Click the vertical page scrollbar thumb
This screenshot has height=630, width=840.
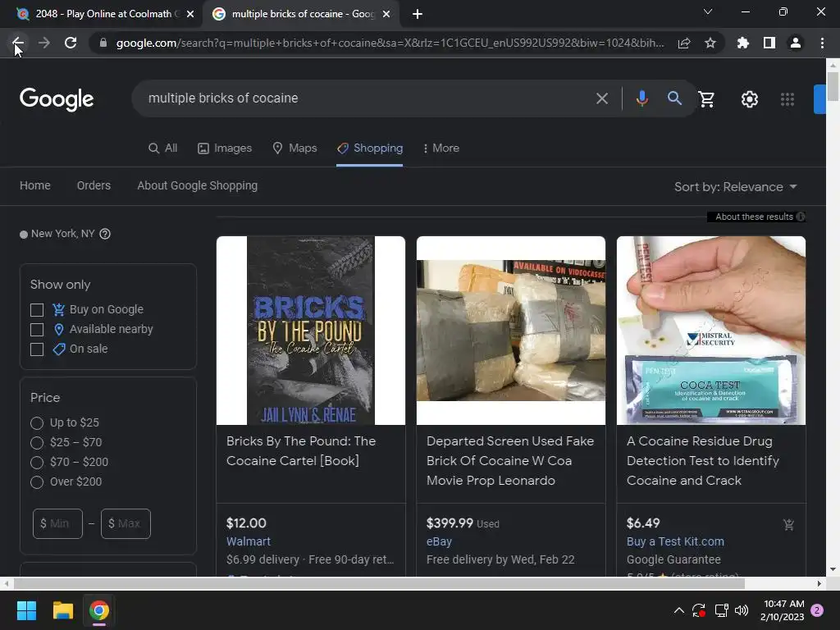pyautogui.click(x=833, y=86)
